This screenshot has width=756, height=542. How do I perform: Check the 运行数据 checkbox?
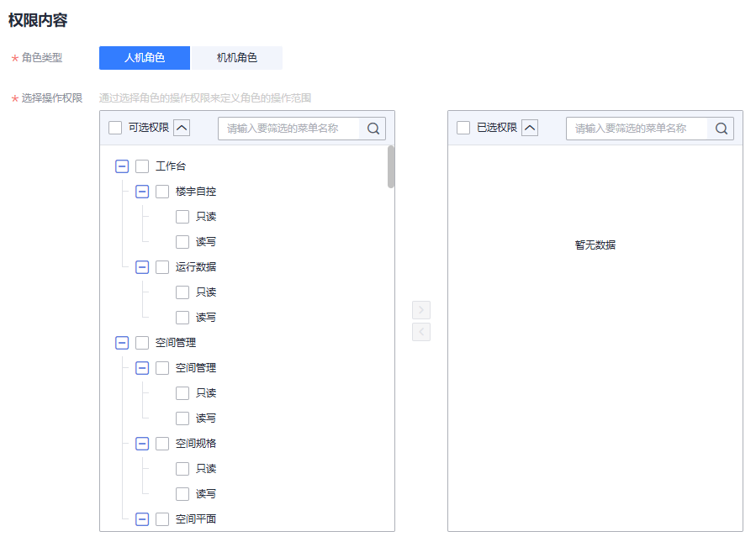[x=162, y=267]
